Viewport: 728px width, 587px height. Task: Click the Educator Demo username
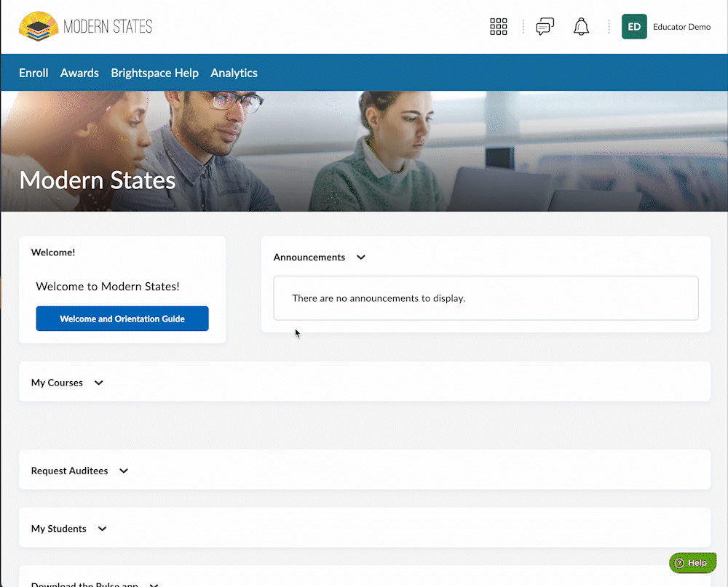(681, 27)
